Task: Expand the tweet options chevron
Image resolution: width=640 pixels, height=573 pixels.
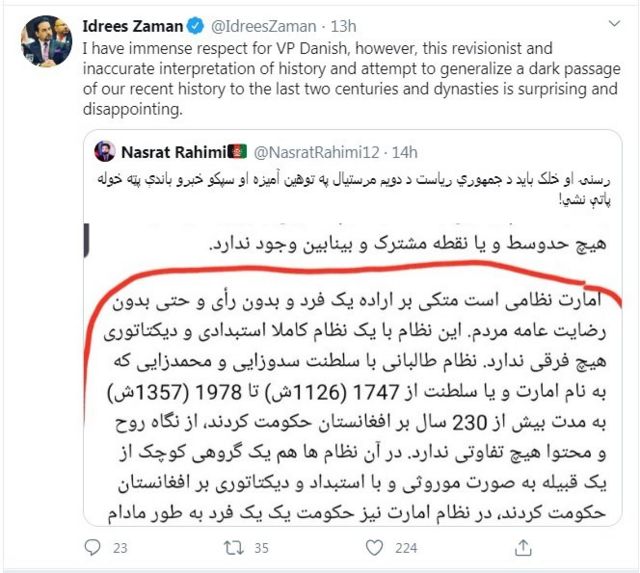Action: point(615,24)
